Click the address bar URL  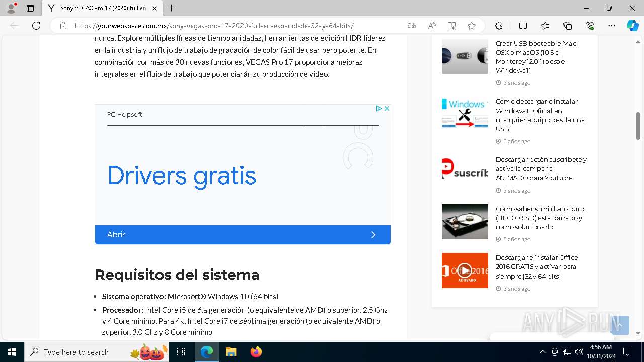214,26
